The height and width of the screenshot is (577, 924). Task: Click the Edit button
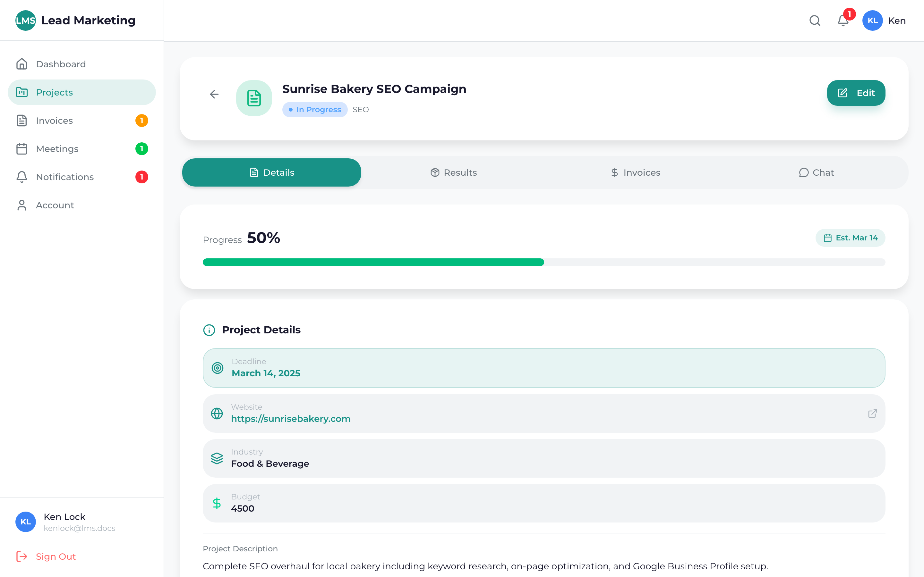point(856,93)
